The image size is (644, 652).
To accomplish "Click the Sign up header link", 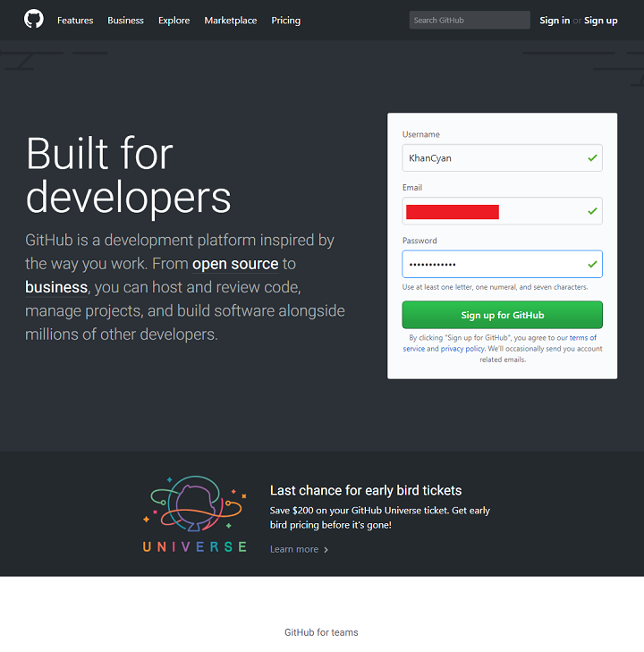I will pyautogui.click(x=600, y=21).
